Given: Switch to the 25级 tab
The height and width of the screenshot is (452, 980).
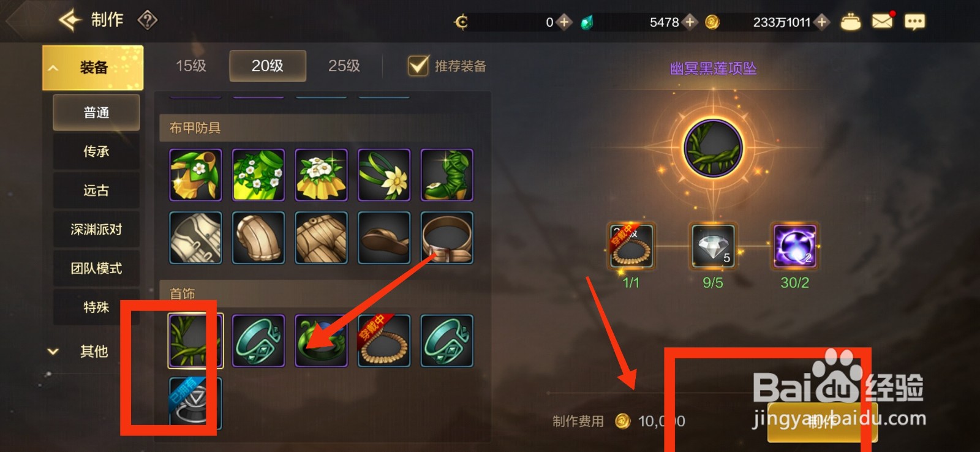Looking at the screenshot, I should pos(344,66).
